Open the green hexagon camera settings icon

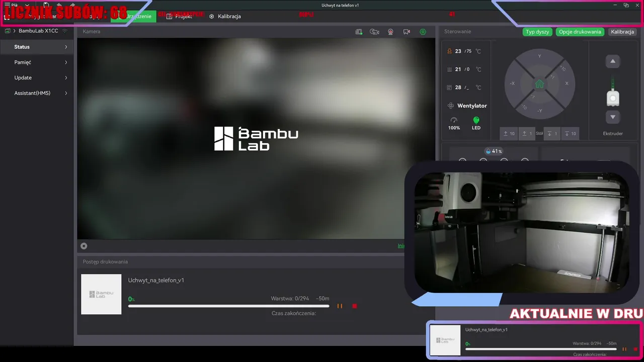pyautogui.click(x=423, y=32)
